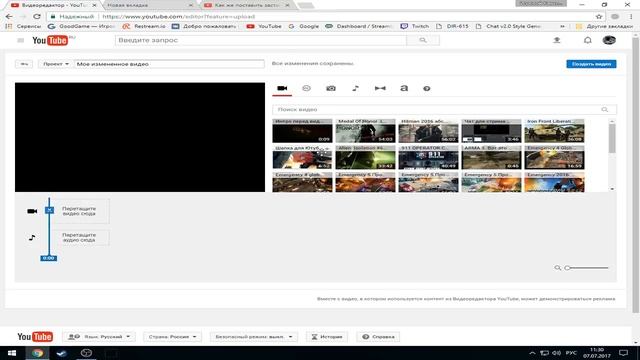Click the blue 0:00 playhead marker
This screenshot has width=640, height=360.
click(x=49, y=258)
